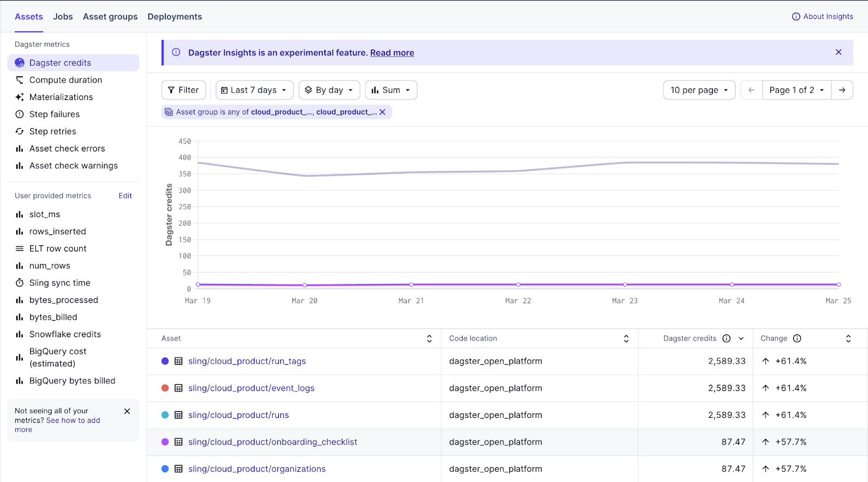868x482 pixels.
Task: Click the Compute duration icon
Action: tap(20, 80)
